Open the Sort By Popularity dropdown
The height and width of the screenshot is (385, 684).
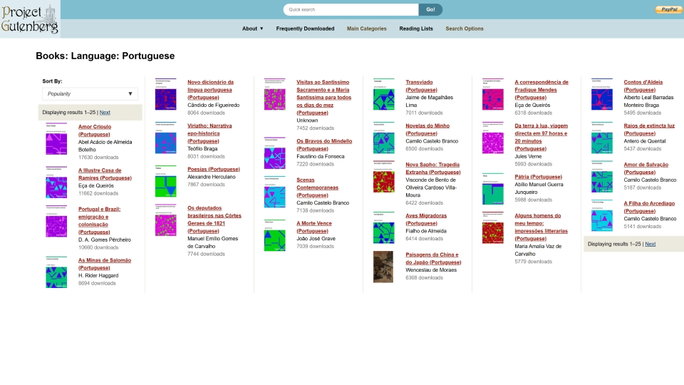(90, 94)
